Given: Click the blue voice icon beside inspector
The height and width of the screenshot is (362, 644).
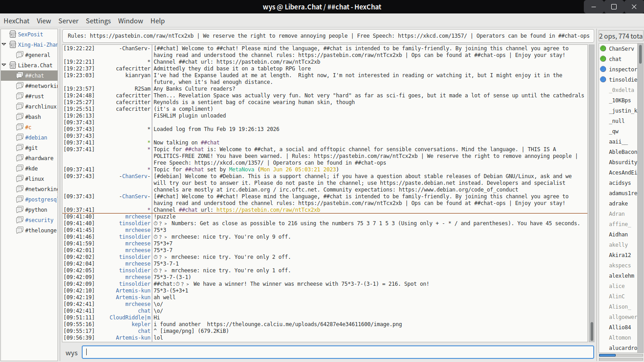Looking at the screenshot, I should pos(603,69).
